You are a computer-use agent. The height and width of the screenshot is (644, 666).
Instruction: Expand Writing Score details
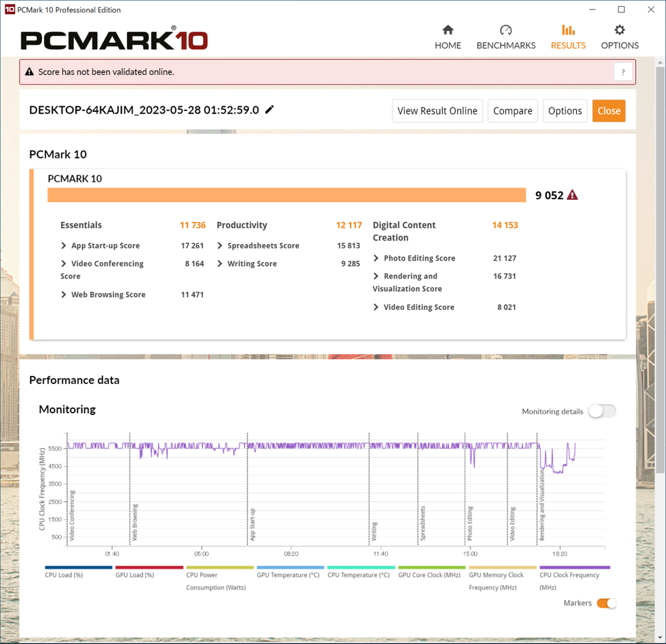220,263
